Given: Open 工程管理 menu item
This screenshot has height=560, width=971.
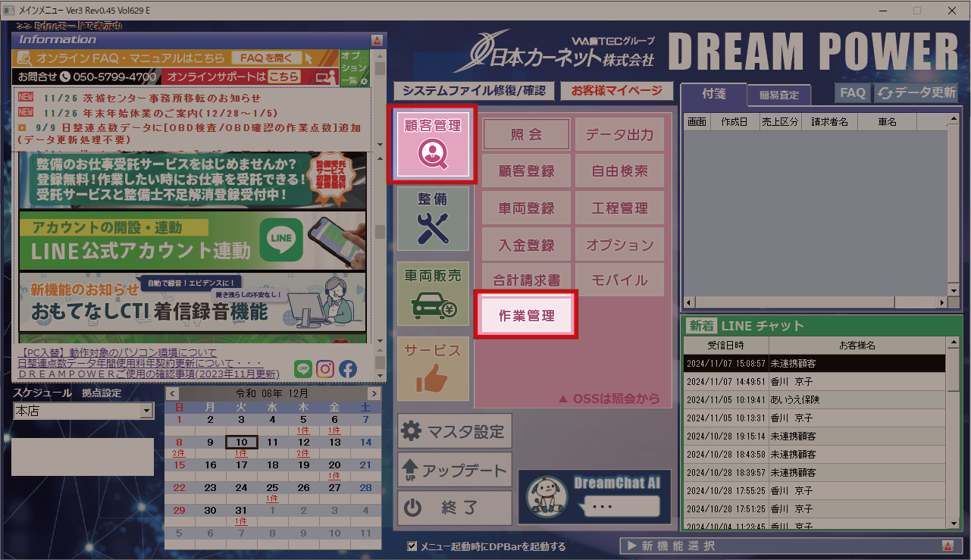Looking at the screenshot, I should 619,208.
